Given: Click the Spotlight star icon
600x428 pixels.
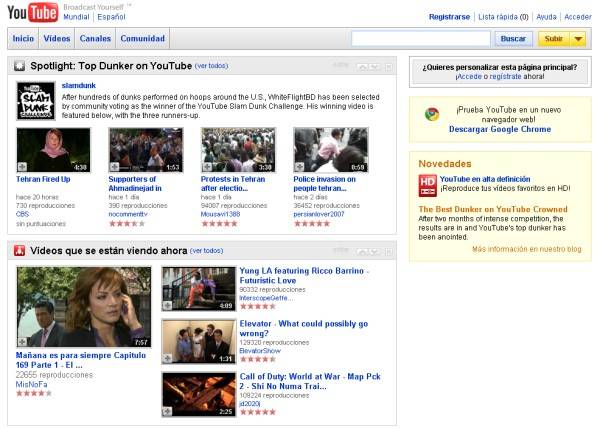Looking at the screenshot, I should (x=19, y=66).
